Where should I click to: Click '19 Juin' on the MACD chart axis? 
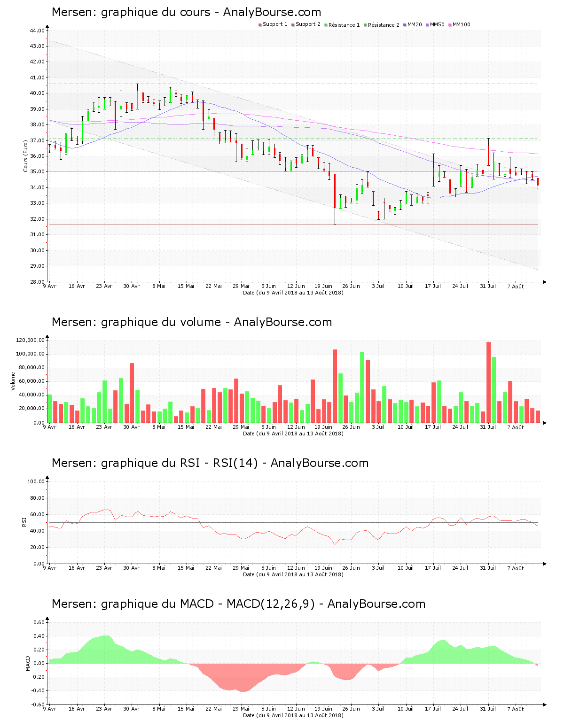coord(323,709)
